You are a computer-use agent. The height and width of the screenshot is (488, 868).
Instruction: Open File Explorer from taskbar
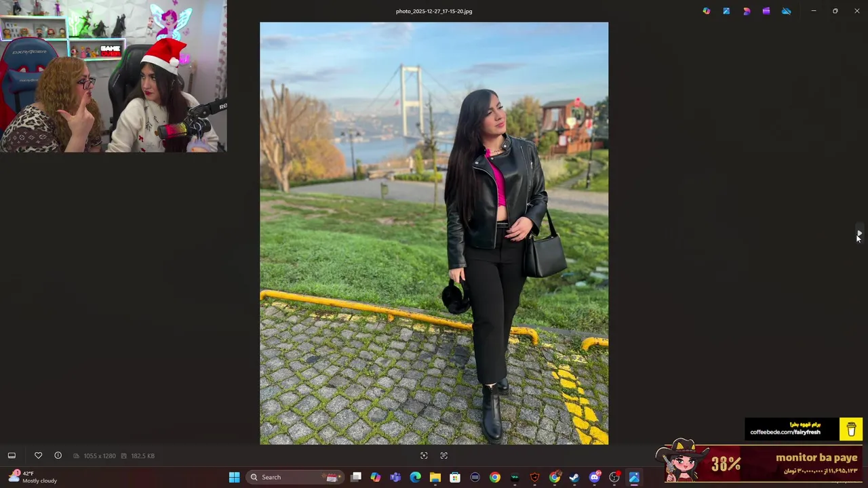click(435, 477)
